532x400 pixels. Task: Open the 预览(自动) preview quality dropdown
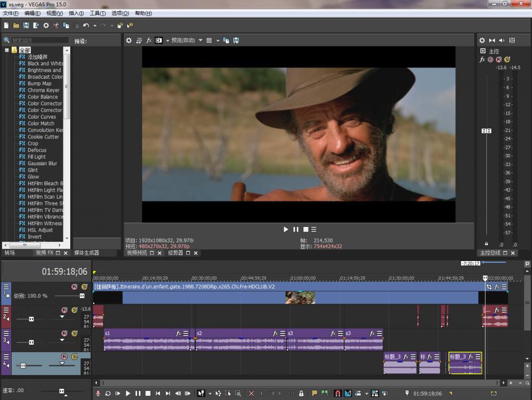point(187,40)
